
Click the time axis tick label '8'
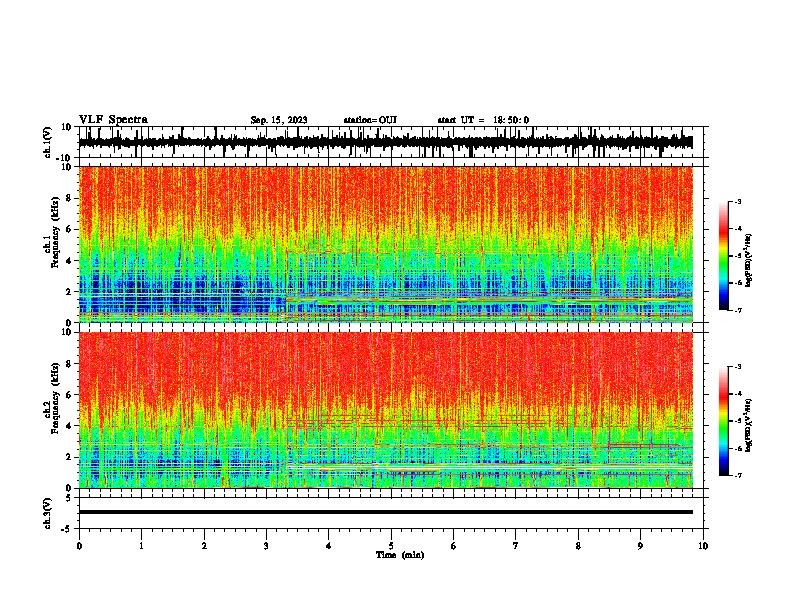(x=578, y=546)
